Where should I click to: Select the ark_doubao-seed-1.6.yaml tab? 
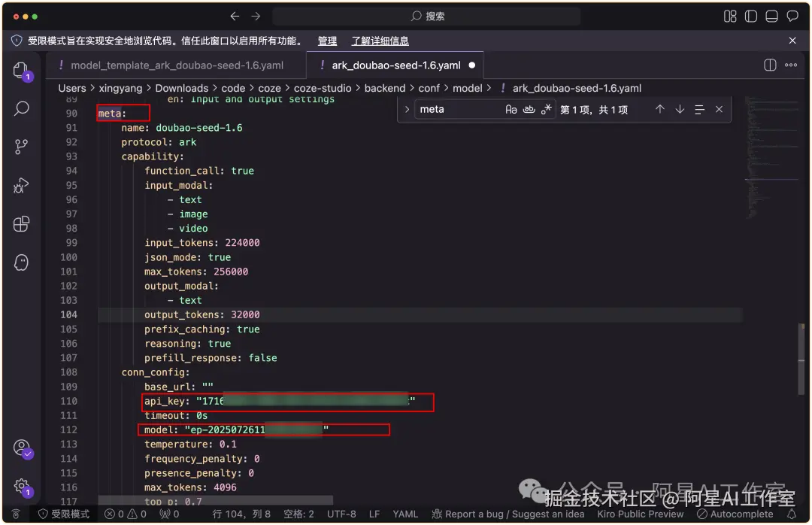[x=396, y=65]
